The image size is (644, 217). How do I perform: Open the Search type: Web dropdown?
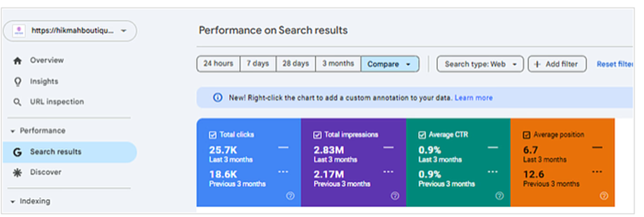coord(480,64)
